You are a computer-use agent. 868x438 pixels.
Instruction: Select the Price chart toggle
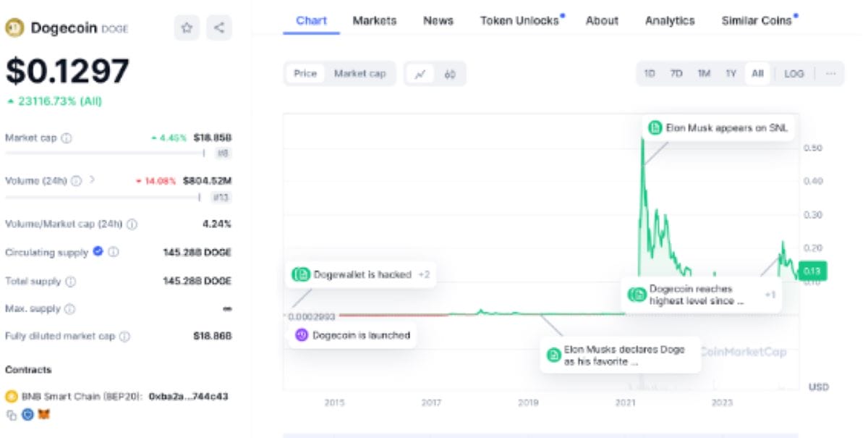pos(305,74)
